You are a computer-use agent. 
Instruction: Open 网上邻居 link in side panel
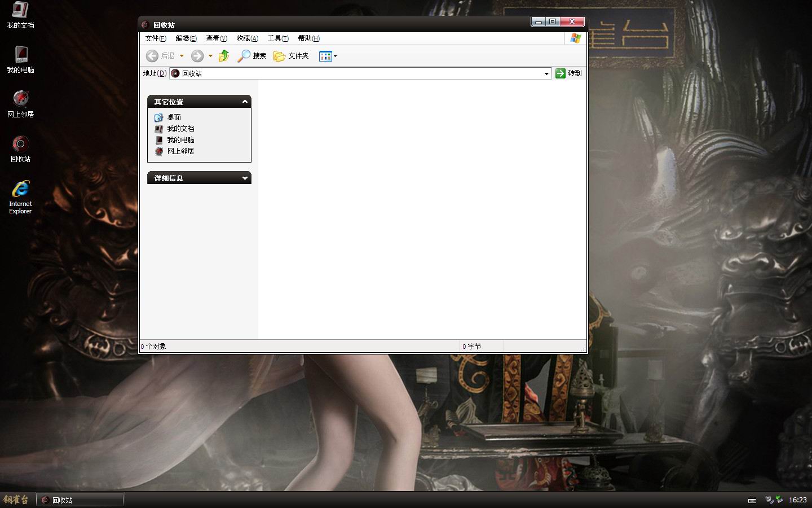coord(174,151)
